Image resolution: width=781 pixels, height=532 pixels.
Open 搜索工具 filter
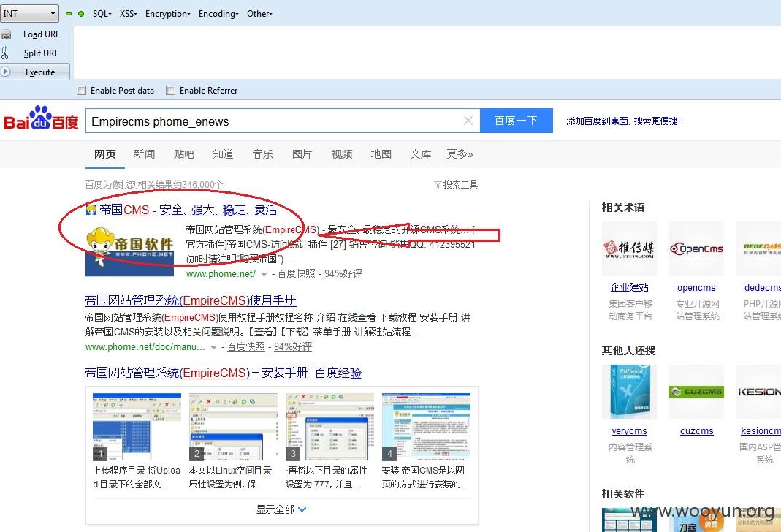pyautogui.click(x=456, y=185)
